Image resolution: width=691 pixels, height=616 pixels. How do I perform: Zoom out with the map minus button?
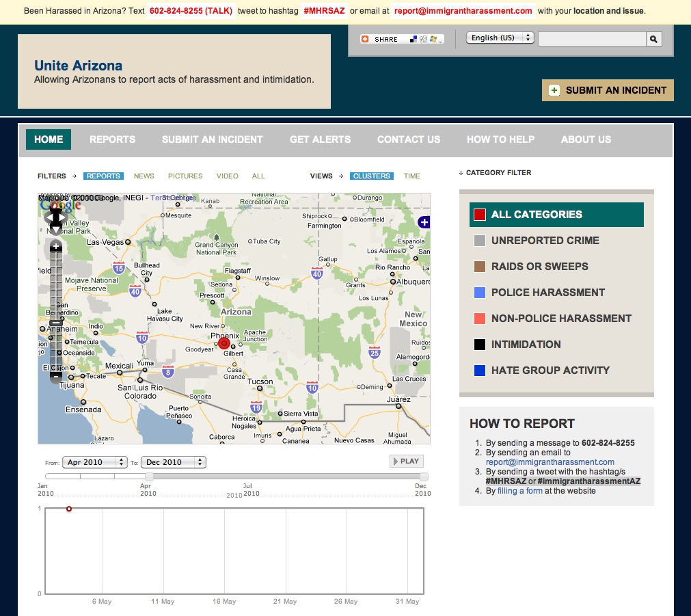click(x=55, y=376)
